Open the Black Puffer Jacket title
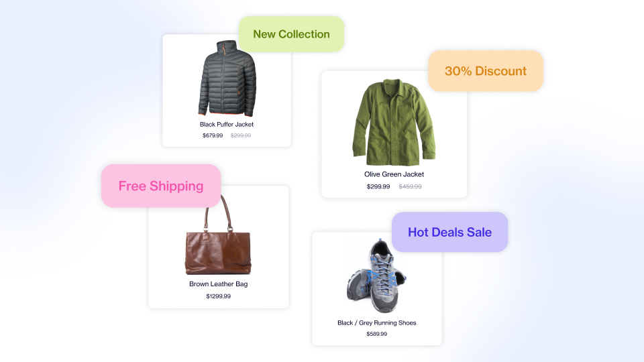This screenshot has width=644, height=362. (227, 125)
